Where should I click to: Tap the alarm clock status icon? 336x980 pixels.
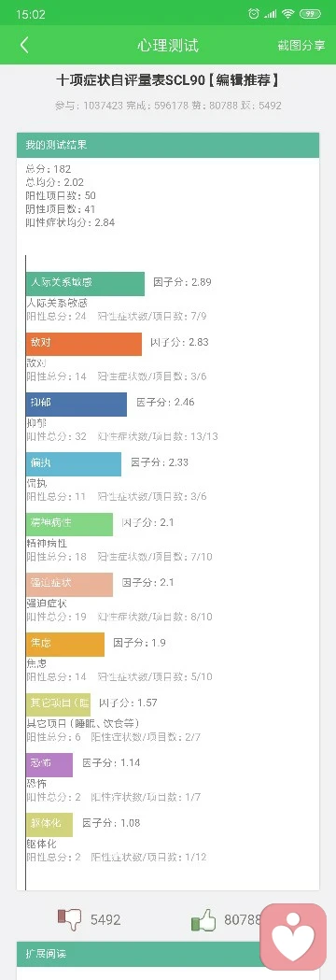tap(253, 13)
